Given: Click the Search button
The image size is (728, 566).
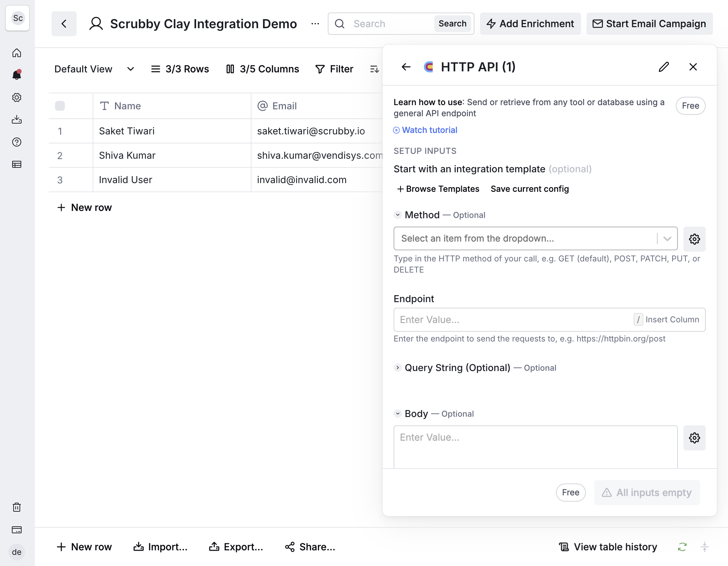Looking at the screenshot, I should [x=452, y=24].
